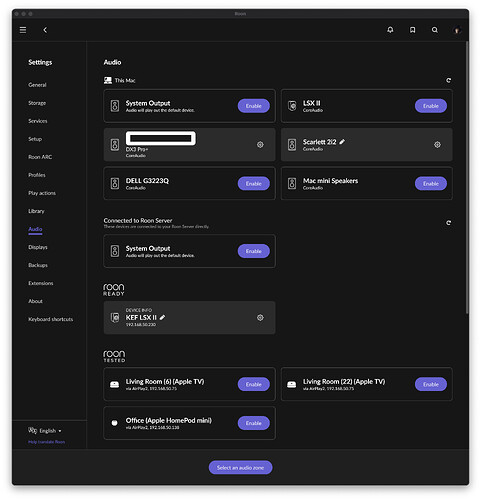480x500 pixels.
Task: Open the Help translate Roon link
Action: click(x=47, y=442)
